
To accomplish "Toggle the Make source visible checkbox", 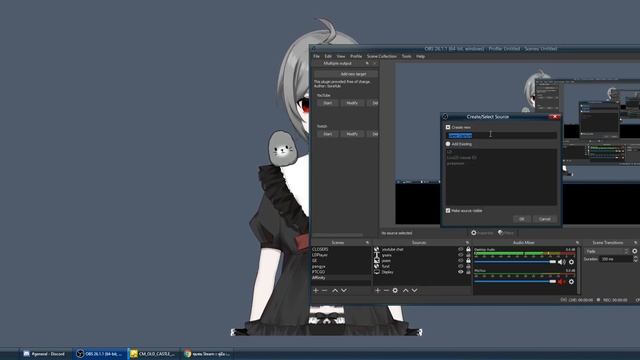I will [x=448, y=211].
